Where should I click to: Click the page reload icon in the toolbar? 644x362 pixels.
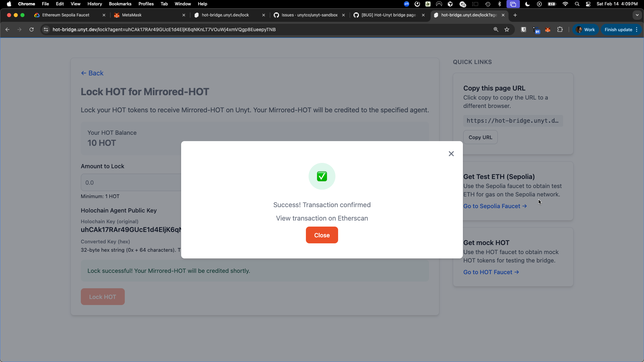click(x=31, y=29)
